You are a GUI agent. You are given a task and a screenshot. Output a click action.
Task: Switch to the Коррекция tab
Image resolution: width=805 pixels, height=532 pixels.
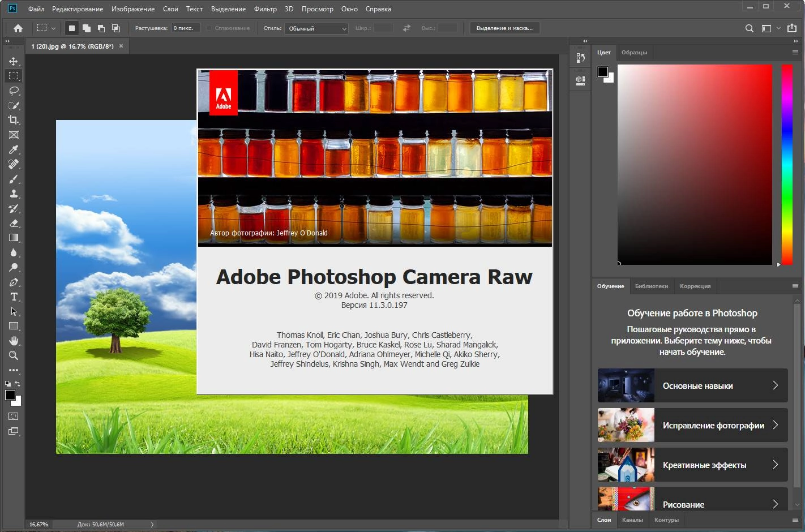point(695,286)
